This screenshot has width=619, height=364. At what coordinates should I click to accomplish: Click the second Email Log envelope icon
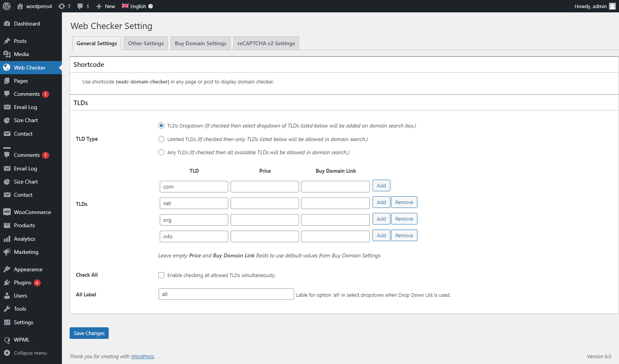(x=7, y=168)
